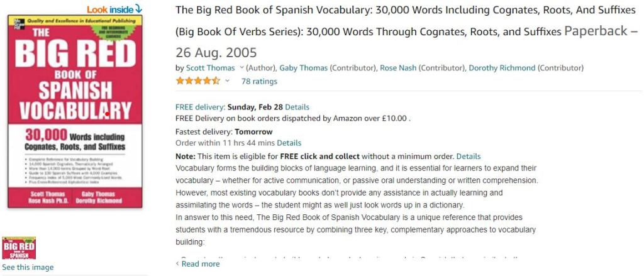
Task: Click Details after Order within countdown
Action: coord(289,143)
